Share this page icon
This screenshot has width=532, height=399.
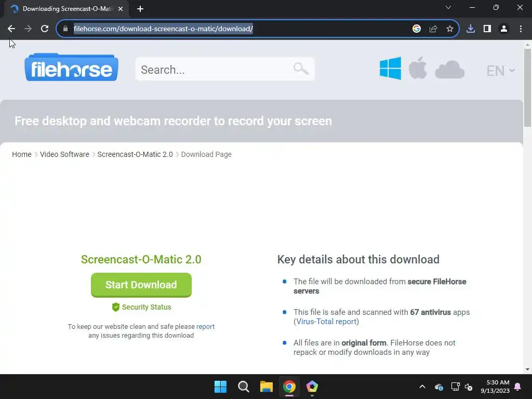coord(433,29)
